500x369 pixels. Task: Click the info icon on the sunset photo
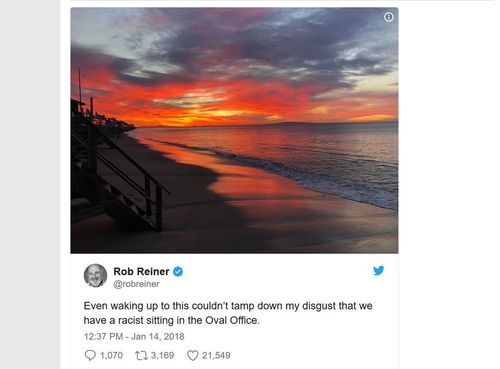pos(388,17)
